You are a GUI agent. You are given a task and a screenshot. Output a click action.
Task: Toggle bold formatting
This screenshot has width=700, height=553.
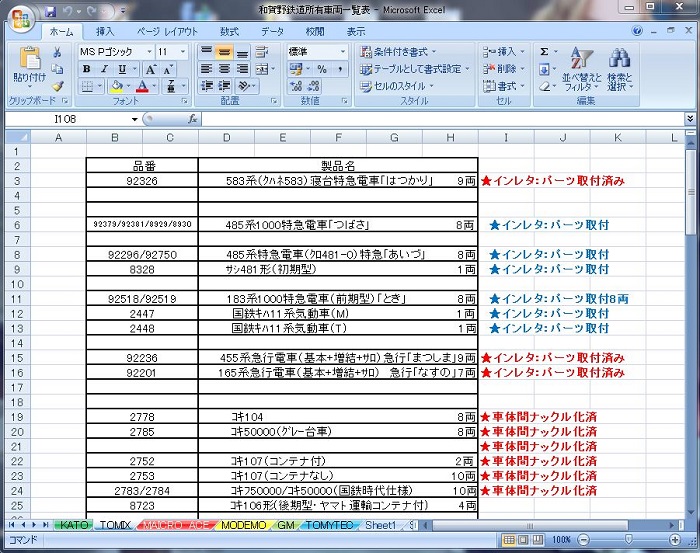click(x=87, y=69)
